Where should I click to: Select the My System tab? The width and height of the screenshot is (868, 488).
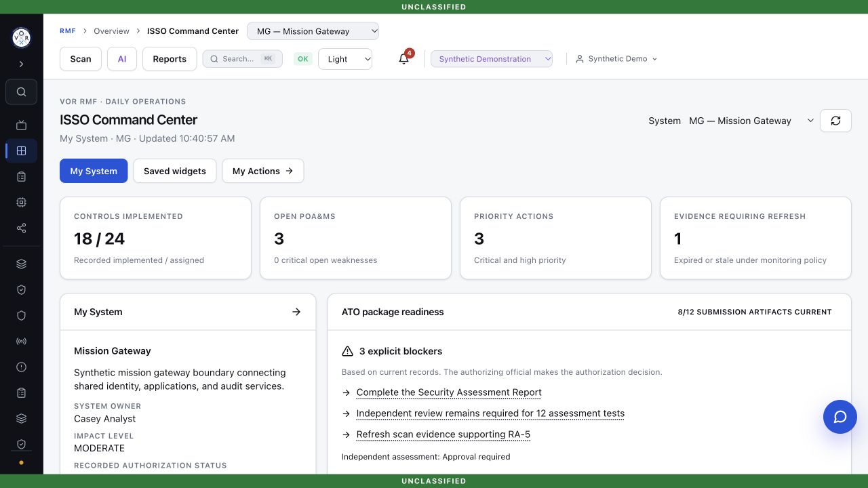point(94,171)
